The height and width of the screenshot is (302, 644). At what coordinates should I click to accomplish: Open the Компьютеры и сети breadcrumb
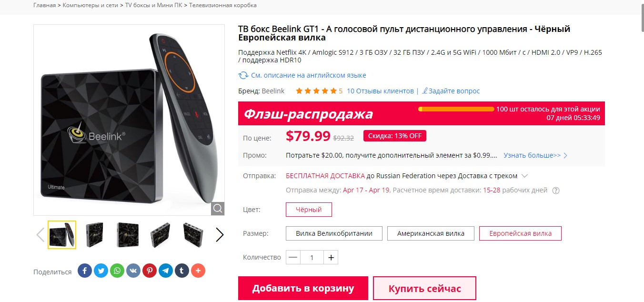coord(91,5)
